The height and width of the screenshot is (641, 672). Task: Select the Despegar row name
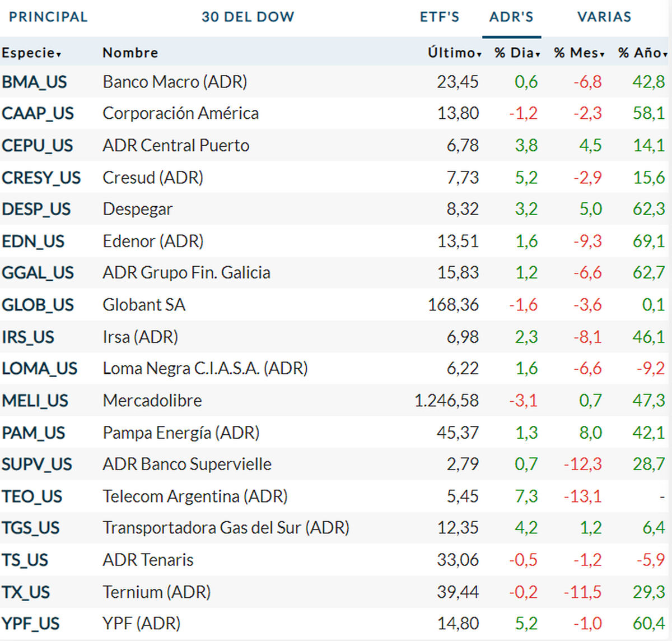click(x=137, y=209)
